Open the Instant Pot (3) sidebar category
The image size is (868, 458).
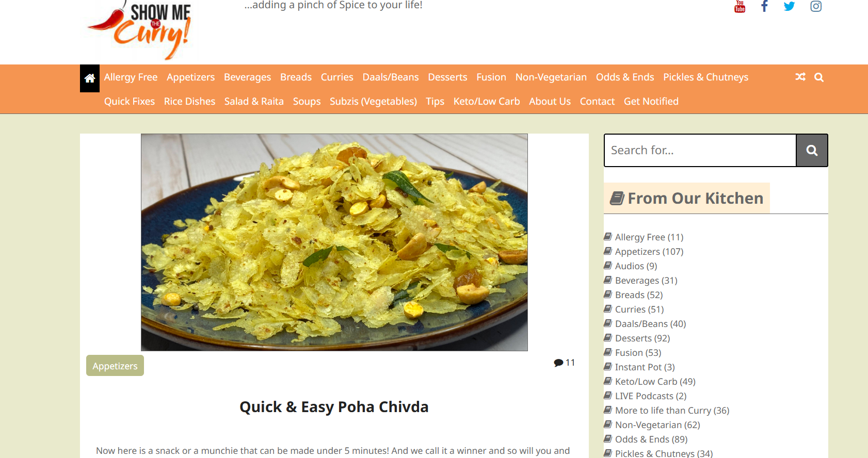(x=645, y=367)
